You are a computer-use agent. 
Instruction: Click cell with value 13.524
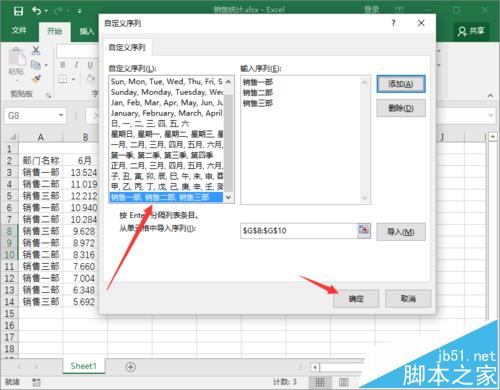(84, 172)
